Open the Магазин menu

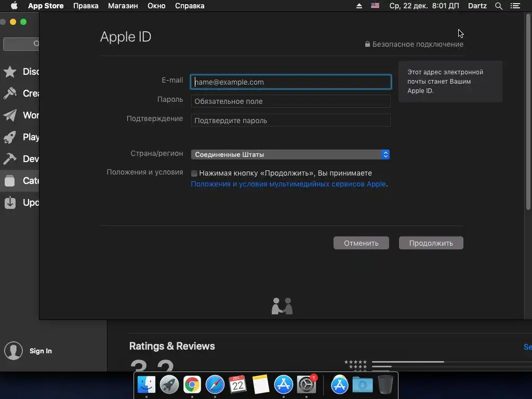click(123, 6)
